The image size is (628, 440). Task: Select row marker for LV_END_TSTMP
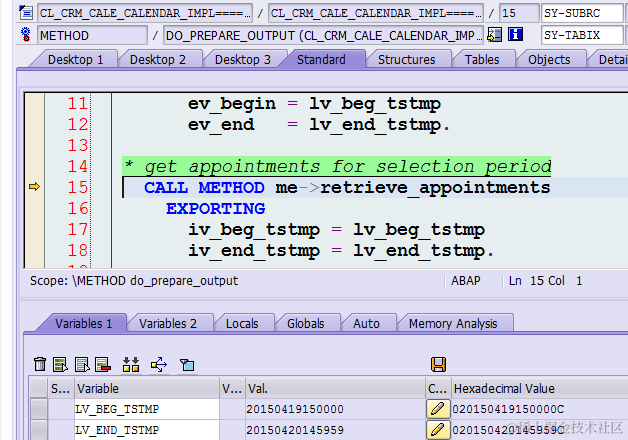point(39,430)
